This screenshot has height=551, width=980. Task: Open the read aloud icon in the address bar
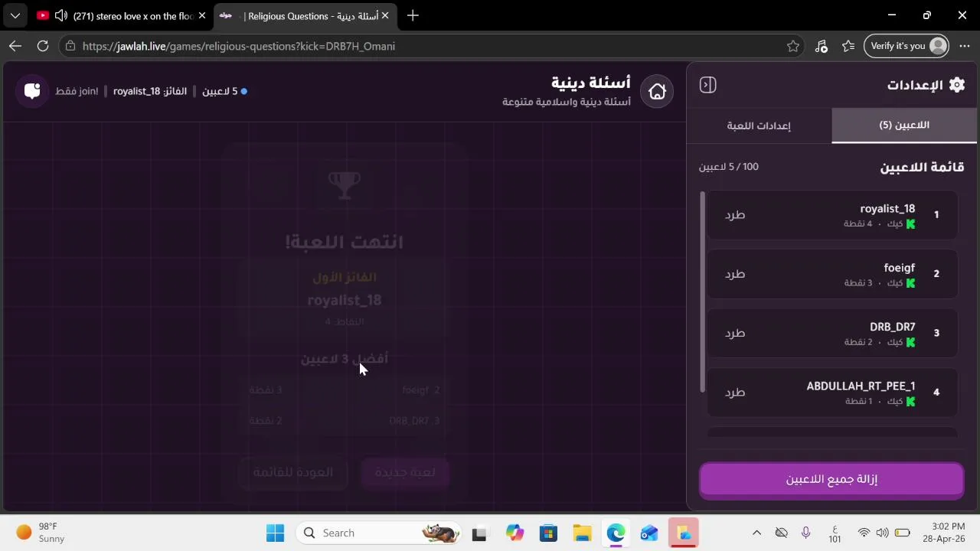822,46
